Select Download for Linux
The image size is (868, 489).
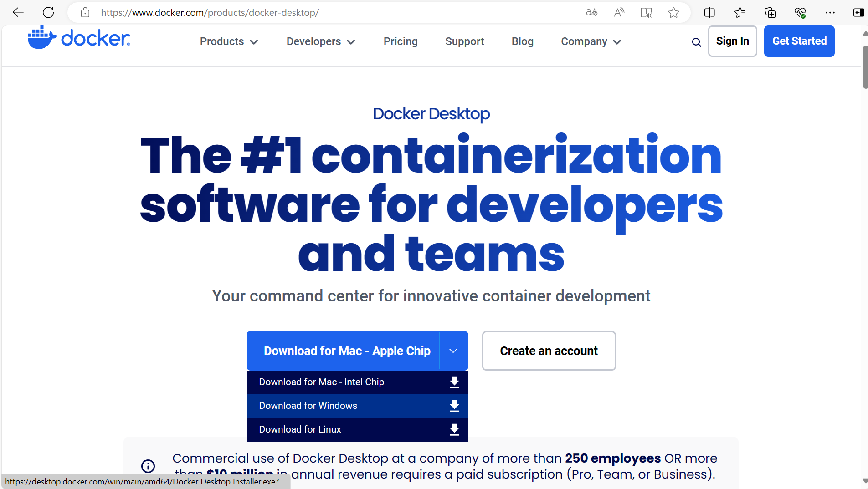click(x=357, y=429)
